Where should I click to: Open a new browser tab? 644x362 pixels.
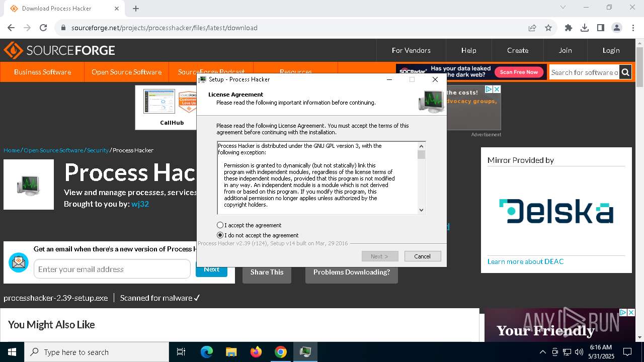tap(136, 8)
